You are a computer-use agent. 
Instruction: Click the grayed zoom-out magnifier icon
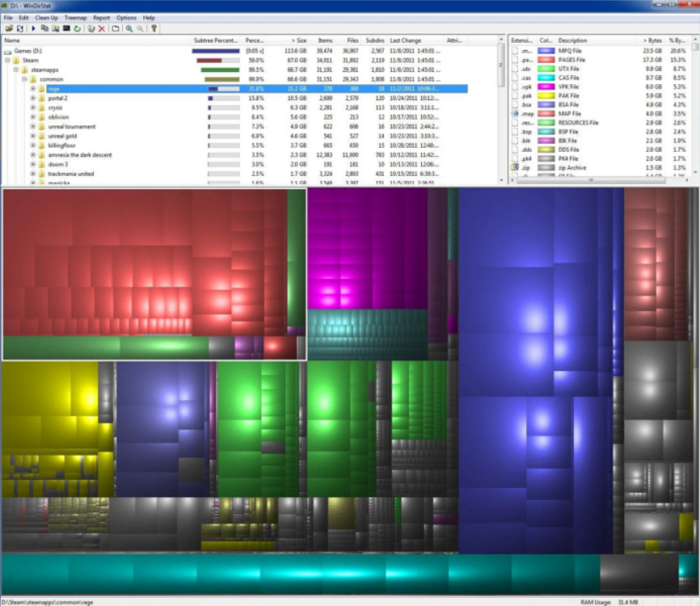tap(140, 28)
